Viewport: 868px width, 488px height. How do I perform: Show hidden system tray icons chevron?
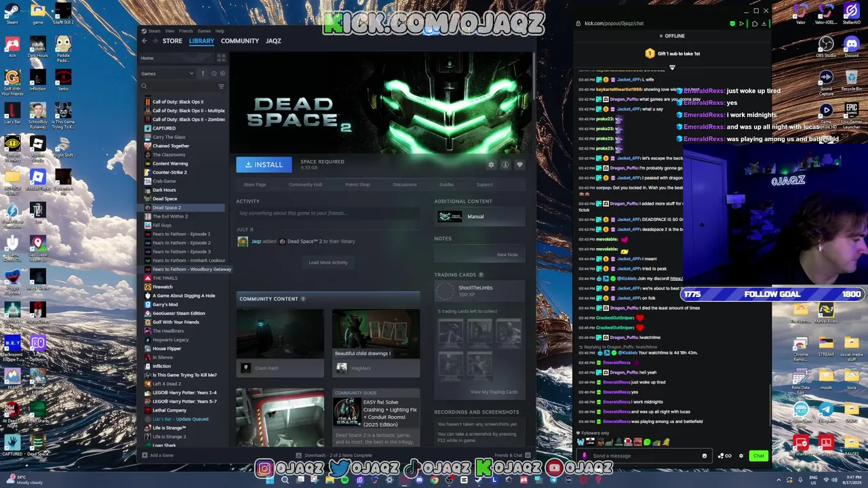point(778,480)
